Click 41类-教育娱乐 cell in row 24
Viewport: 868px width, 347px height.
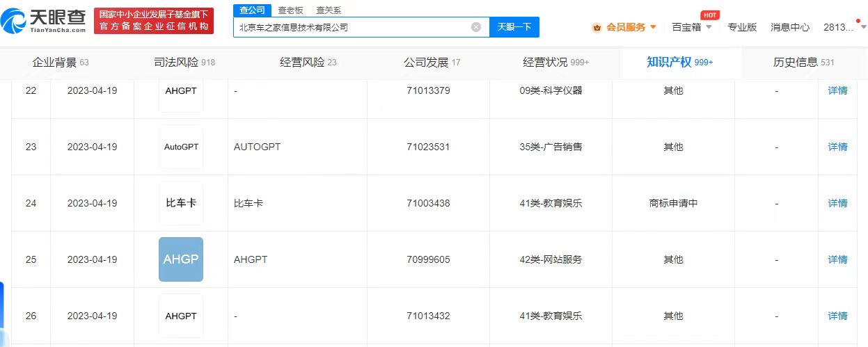551,203
